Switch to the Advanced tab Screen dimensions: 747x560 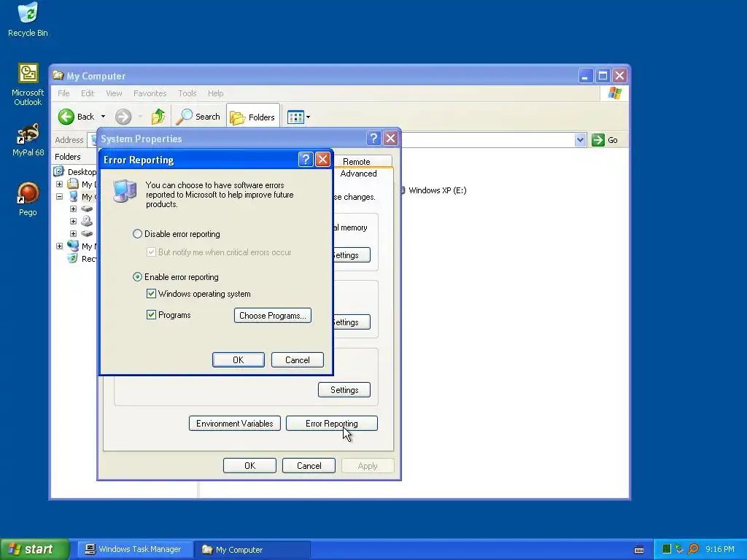[358, 174]
